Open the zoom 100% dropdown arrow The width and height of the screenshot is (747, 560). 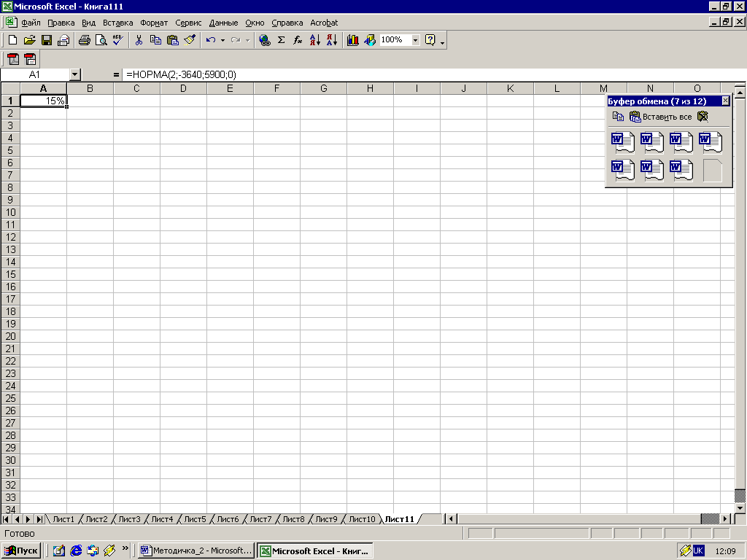point(415,40)
